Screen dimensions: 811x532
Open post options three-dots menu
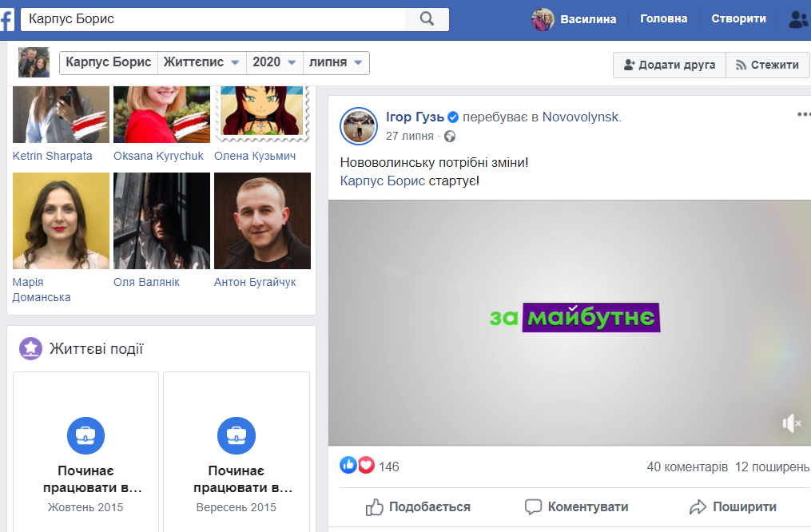pos(803,115)
